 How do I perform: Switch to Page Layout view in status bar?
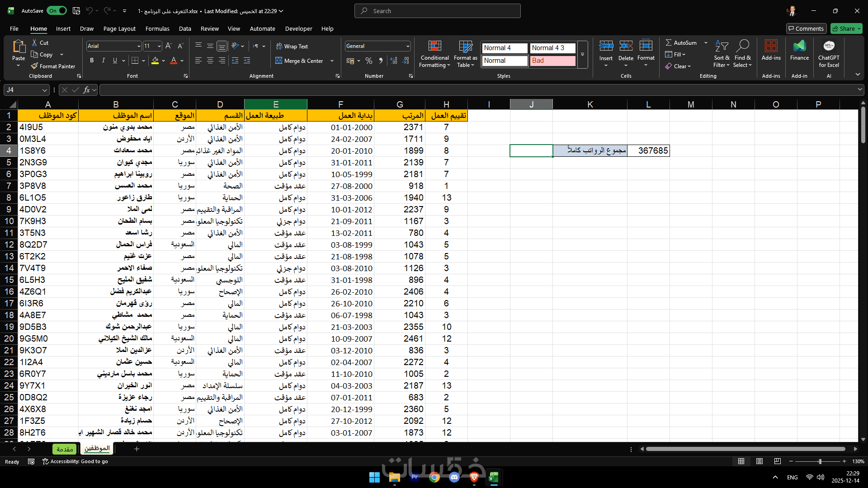(x=759, y=461)
